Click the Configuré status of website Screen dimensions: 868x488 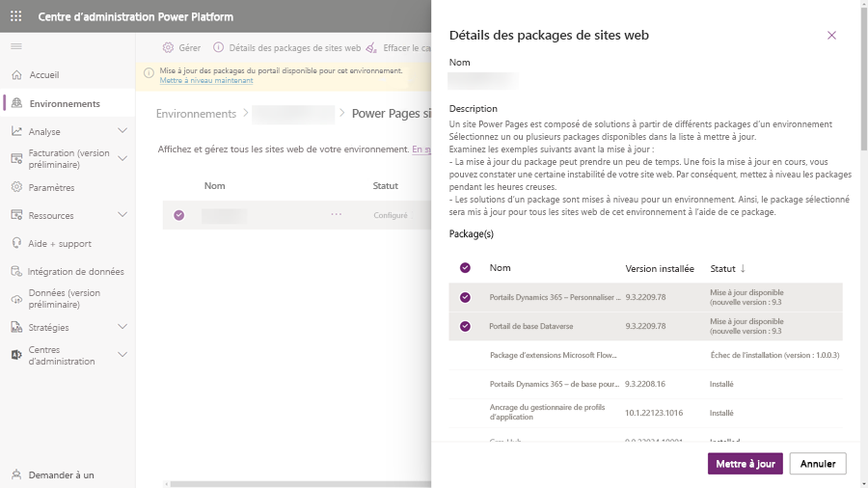point(391,215)
